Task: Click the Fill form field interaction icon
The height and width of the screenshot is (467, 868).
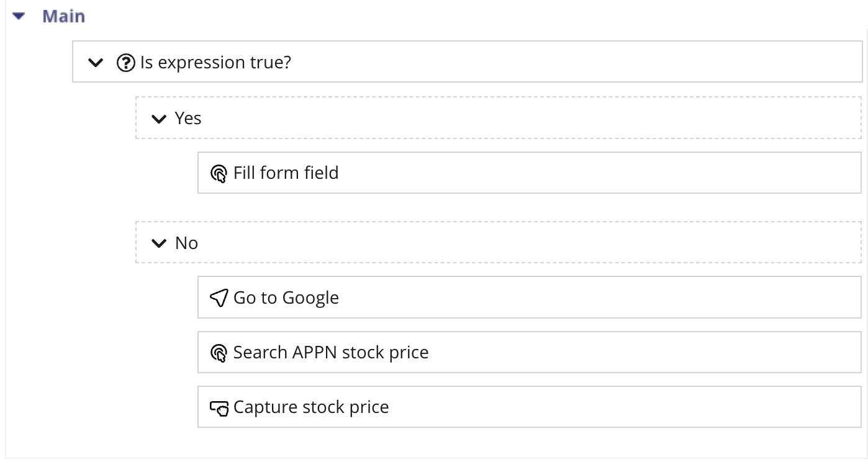Action: tap(219, 173)
